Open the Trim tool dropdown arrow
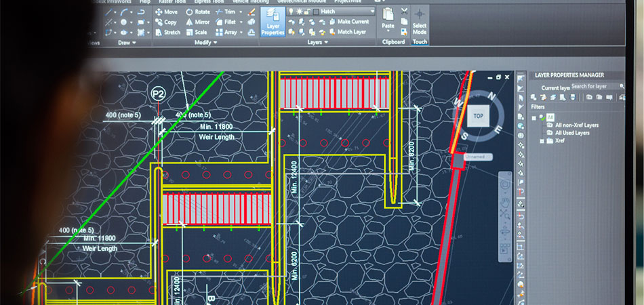644x305 pixels. pyautogui.click(x=241, y=12)
